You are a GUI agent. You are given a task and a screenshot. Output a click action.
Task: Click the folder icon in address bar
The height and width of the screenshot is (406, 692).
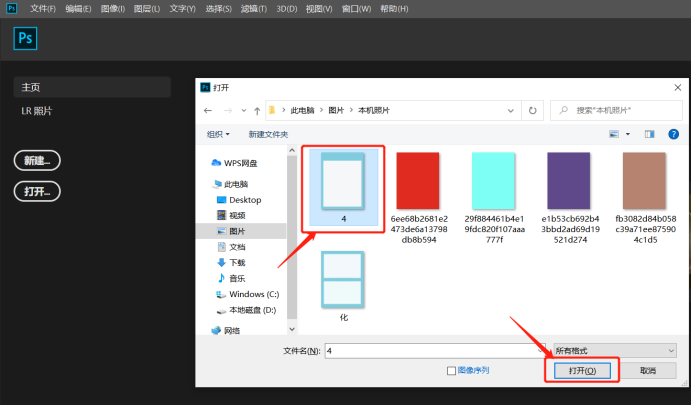click(x=272, y=110)
